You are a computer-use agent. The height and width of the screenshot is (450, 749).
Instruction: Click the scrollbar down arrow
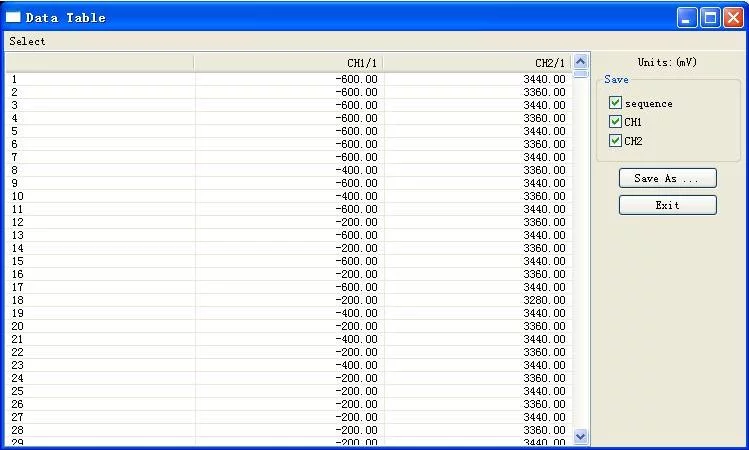point(580,436)
